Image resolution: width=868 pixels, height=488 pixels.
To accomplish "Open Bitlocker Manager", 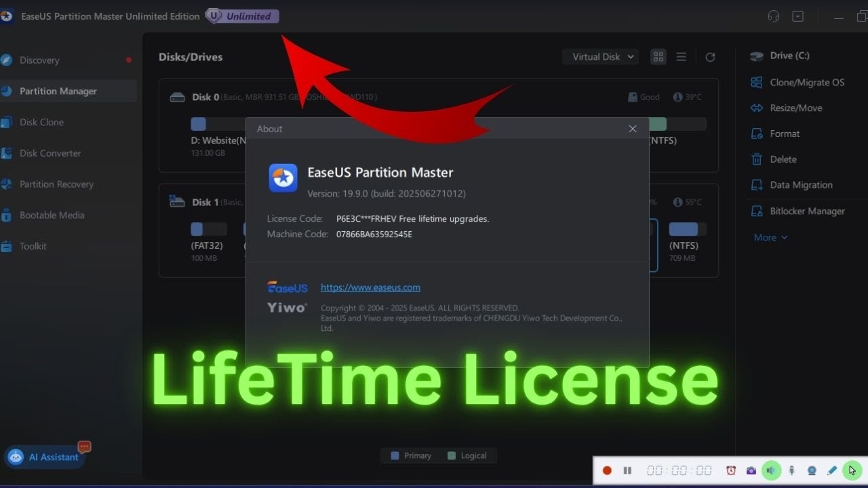I will click(799, 211).
